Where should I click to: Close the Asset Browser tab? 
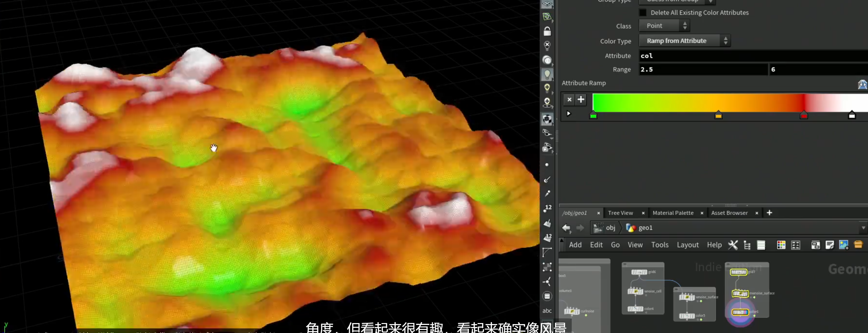click(x=756, y=213)
